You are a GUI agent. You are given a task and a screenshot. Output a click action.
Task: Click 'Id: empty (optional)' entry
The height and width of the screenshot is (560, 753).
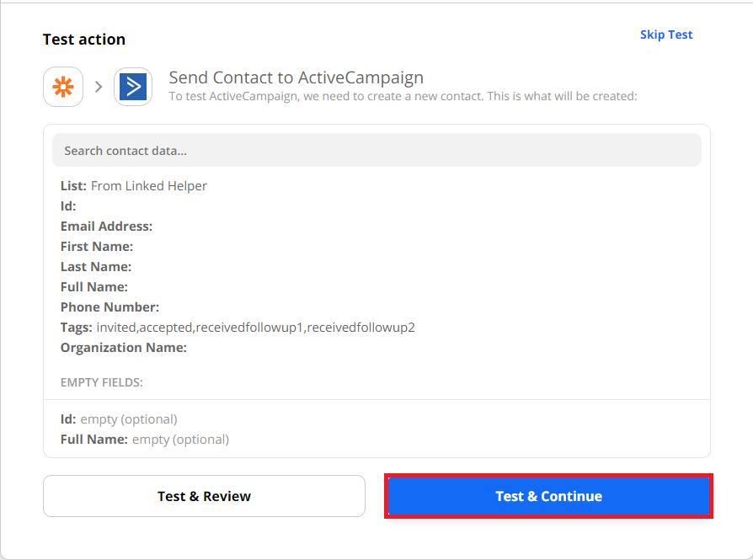119,419
